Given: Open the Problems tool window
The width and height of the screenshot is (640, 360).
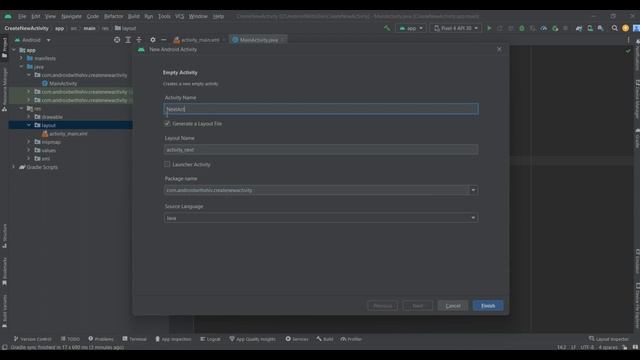Looking at the screenshot, I should coord(101,339).
